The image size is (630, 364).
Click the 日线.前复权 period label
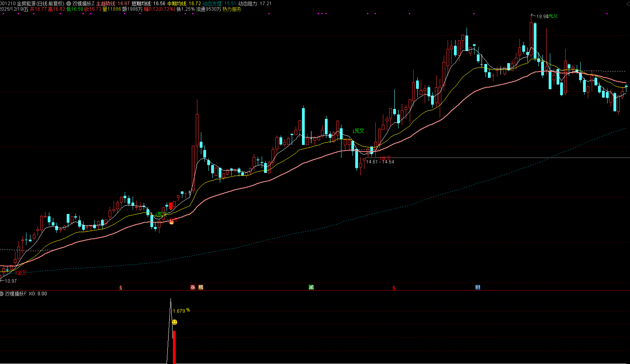click(x=50, y=4)
